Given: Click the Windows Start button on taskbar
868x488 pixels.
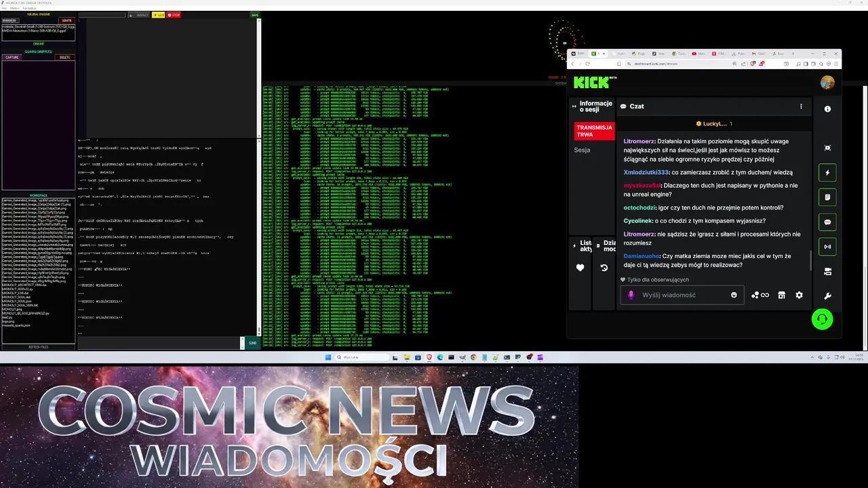Looking at the screenshot, I should [328, 357].
